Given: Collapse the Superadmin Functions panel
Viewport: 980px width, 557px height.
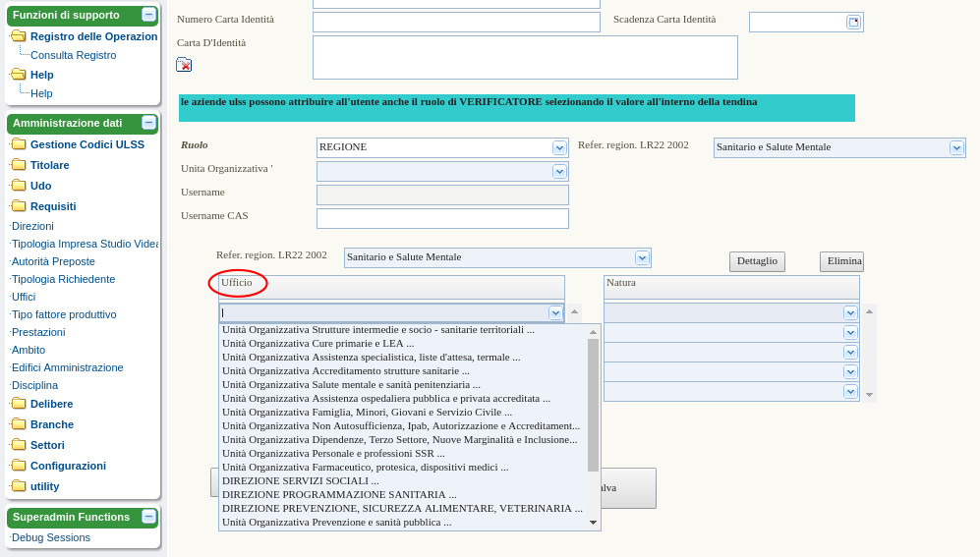Looking at the screenshot, I should [x=148, y=517].
